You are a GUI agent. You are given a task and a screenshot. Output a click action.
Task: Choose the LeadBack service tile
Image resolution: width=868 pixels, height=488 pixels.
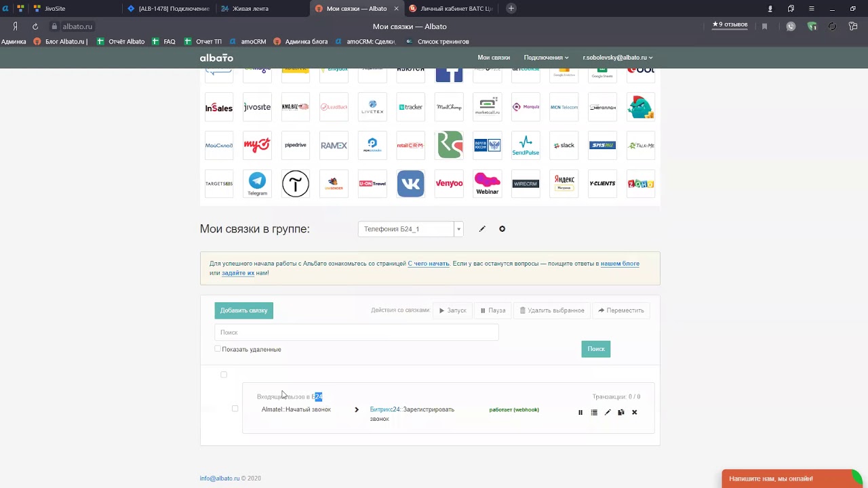tap(334, 107)
